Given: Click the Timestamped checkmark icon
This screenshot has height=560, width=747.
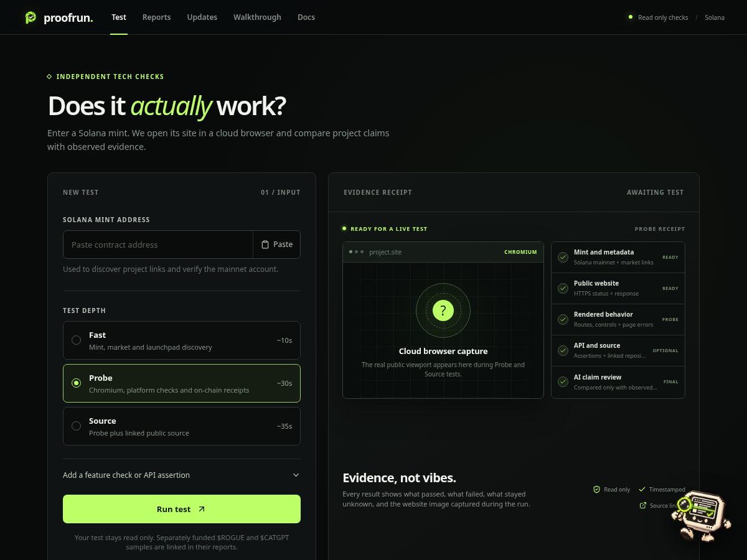Looking at the screenshot, I should click(642, 490).
